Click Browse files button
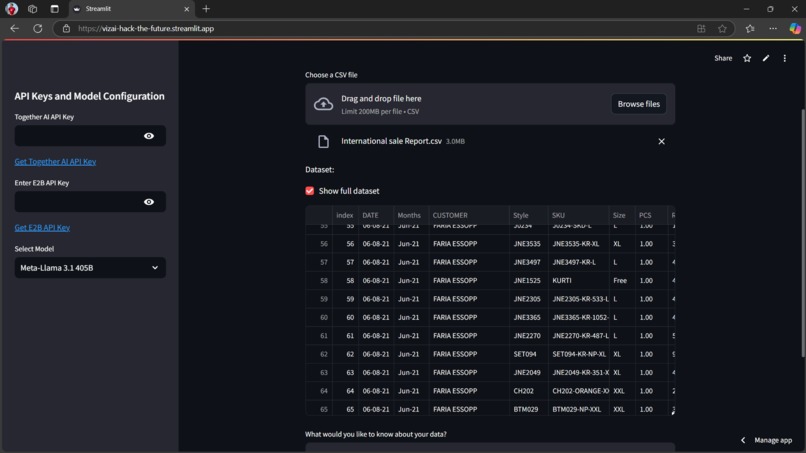This screenshot has height=453, width=806. click(x=638, y=104)
